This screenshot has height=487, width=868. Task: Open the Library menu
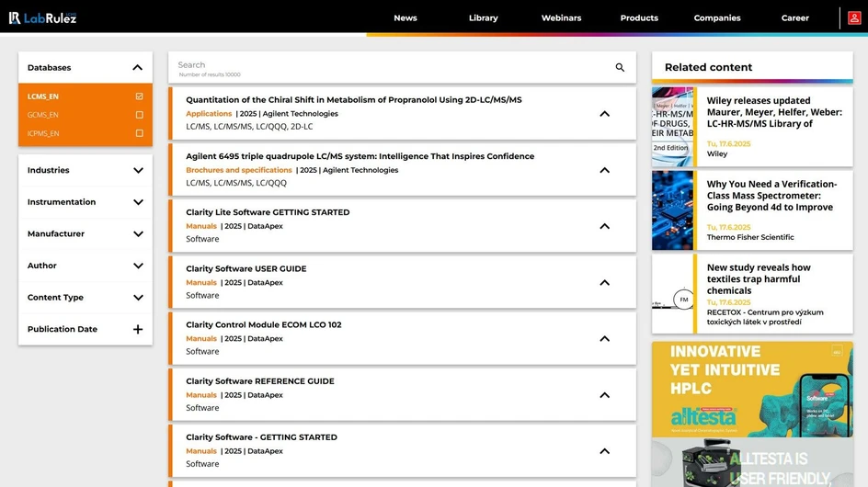pos(483,17)
